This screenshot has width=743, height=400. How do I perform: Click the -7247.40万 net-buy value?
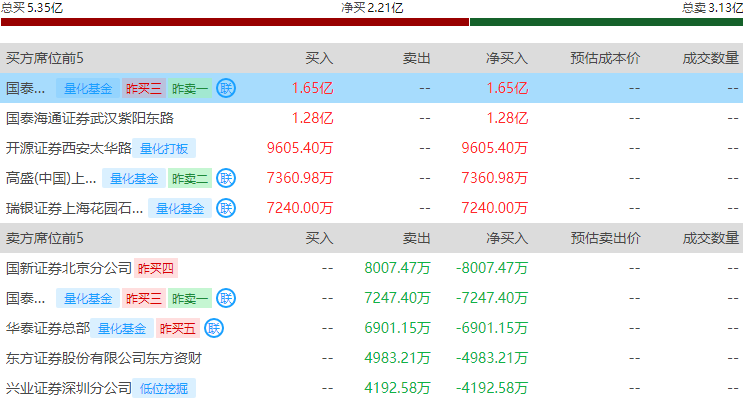coord(492,298)
